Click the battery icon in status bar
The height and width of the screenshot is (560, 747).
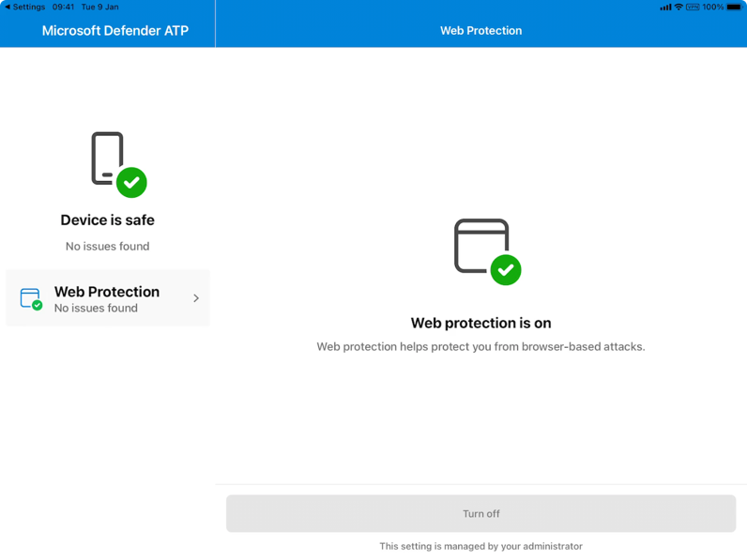pos(735,7)
